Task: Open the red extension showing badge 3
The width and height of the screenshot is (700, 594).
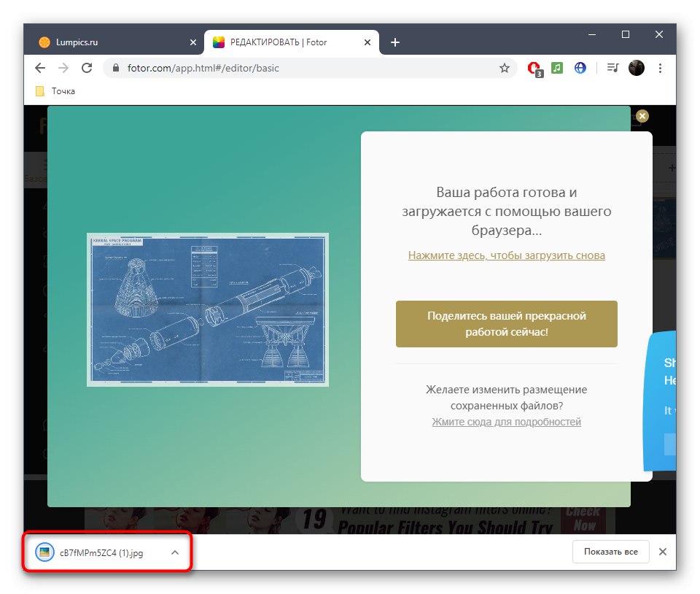Action: pos(533,68)
